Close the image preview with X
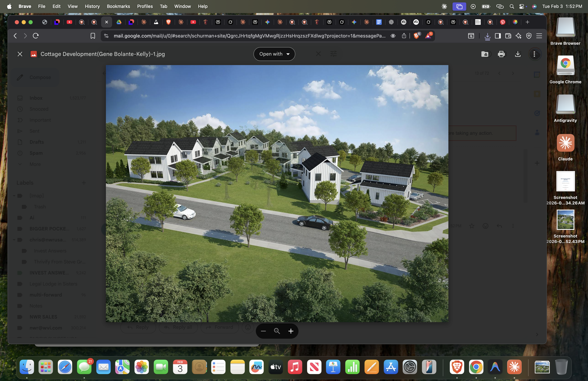The height and width of the screenshot is (381, 588). (x=20, y=54)
